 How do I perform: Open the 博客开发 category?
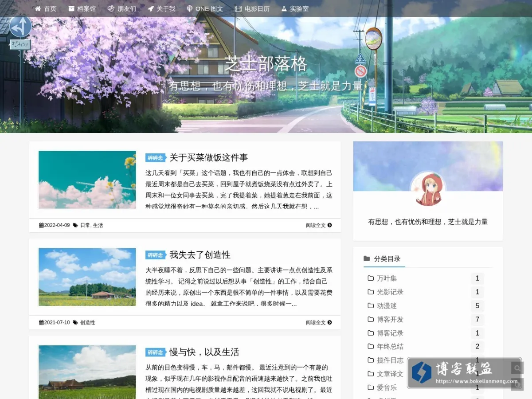click(390, 319)
